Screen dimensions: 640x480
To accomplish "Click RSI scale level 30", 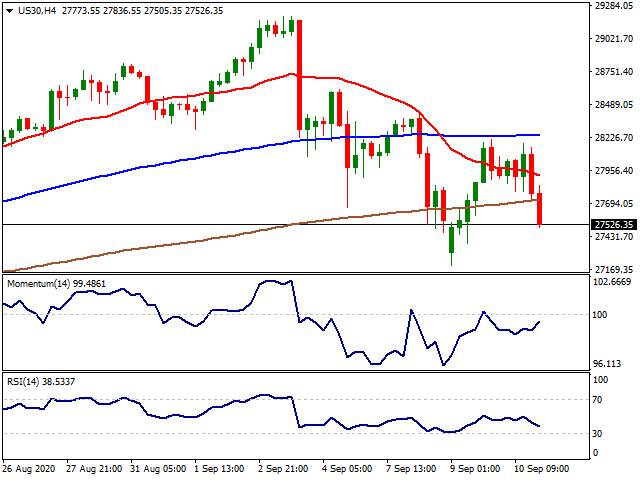I will pyautogui.click(x=597, y=433).
